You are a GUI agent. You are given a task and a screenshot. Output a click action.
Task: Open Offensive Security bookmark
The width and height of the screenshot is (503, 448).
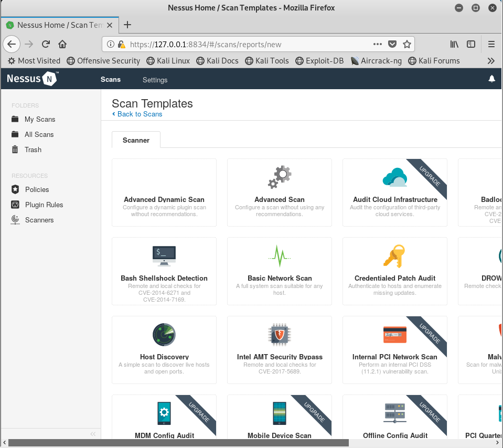103,61
